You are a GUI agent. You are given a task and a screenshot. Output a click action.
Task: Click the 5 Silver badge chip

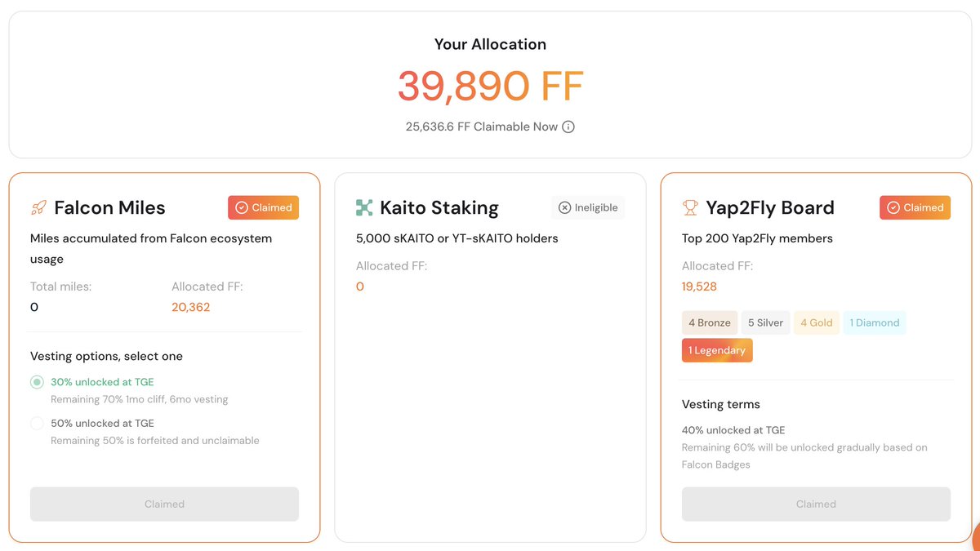pos(765,322)
